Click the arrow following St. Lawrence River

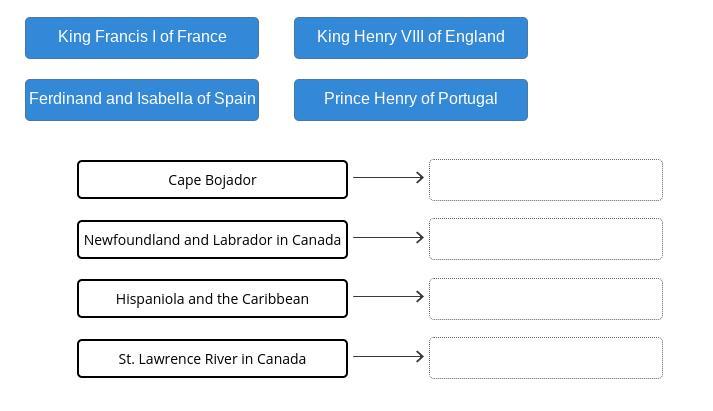pos(388,356)
